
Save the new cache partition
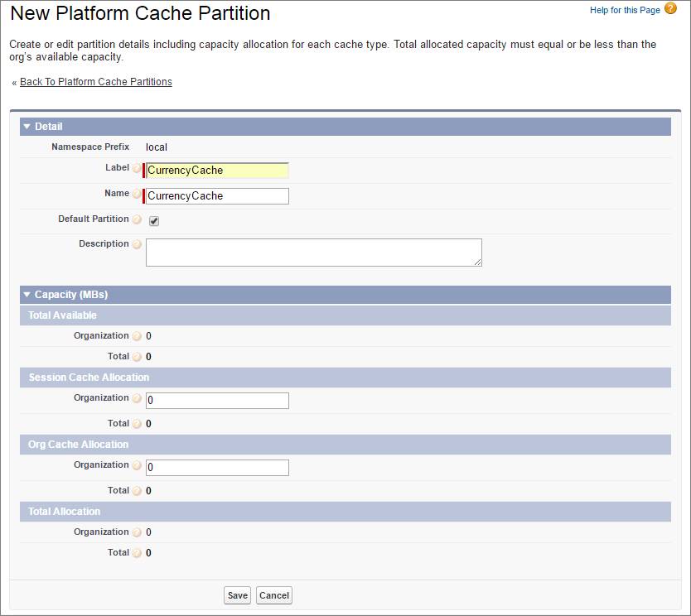click(237, 595)
